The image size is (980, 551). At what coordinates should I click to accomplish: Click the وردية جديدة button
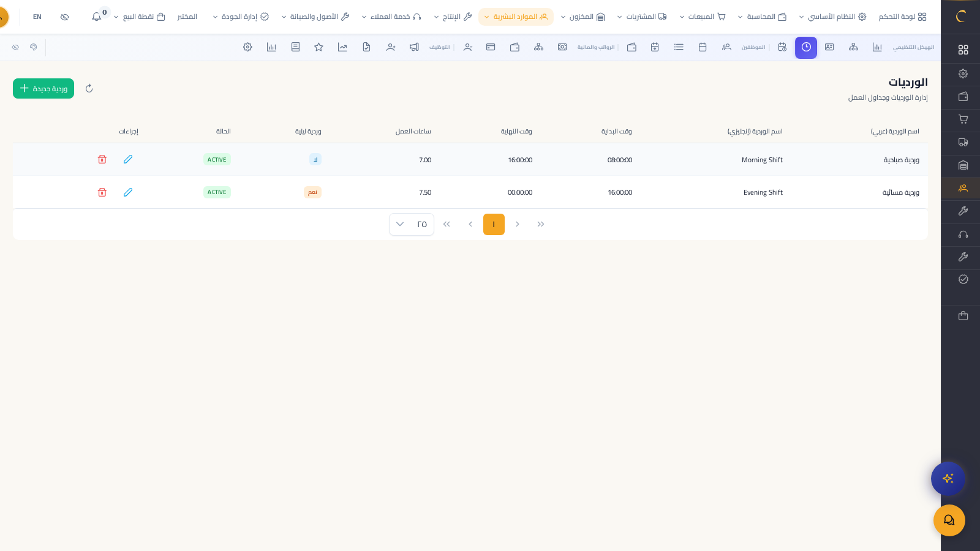coord(43,89)
